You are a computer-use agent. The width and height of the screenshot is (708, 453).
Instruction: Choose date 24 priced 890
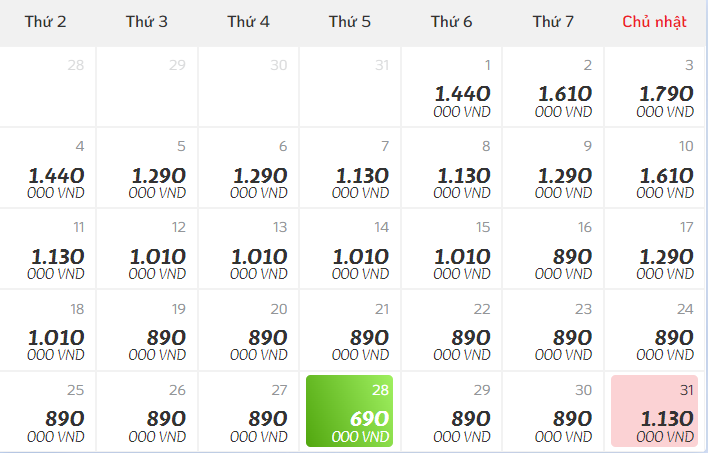click(654, 330)
